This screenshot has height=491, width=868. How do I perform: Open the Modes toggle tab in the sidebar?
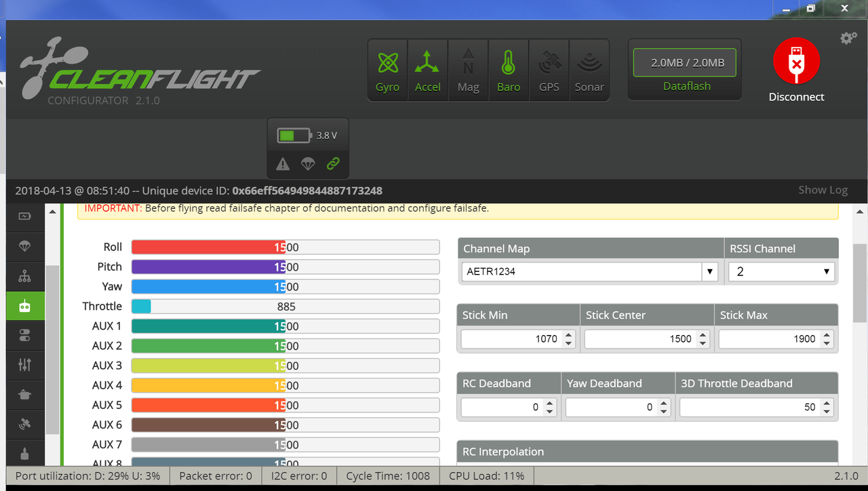click(25, 335)
